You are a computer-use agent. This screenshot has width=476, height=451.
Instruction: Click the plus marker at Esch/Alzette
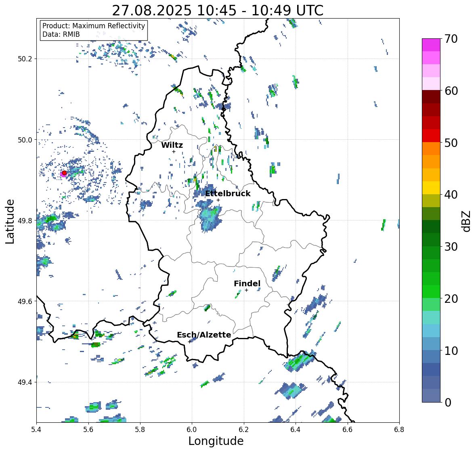click(189, 342)
